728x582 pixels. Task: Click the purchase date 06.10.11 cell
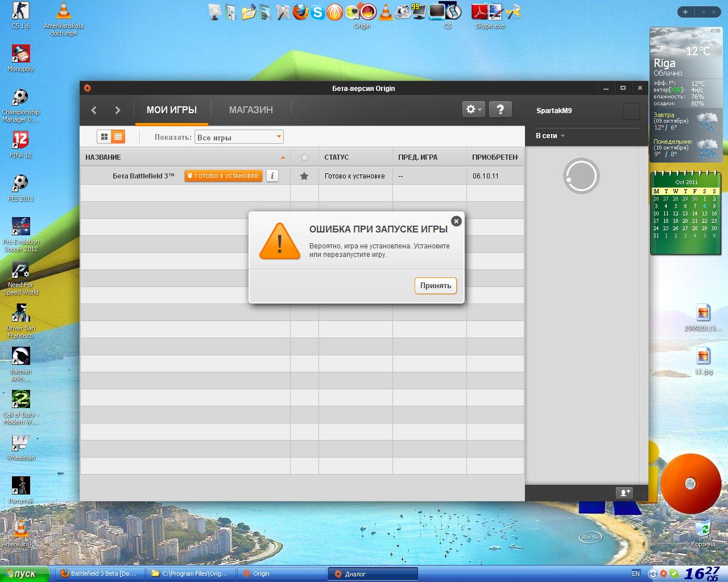486,176
